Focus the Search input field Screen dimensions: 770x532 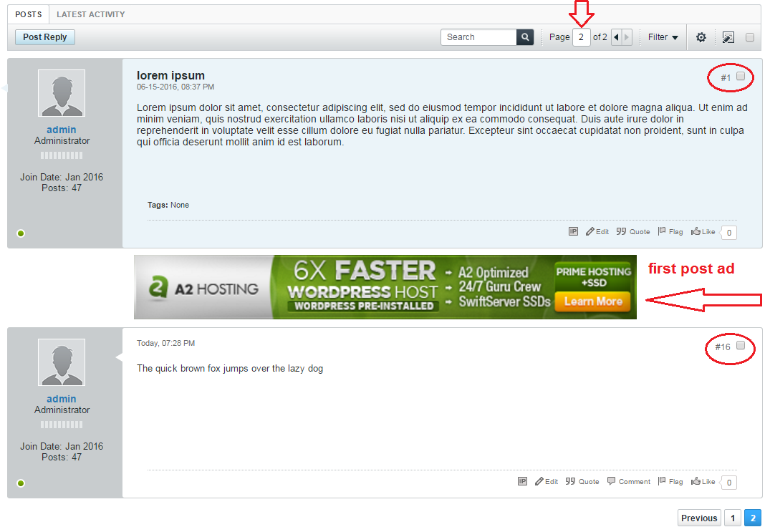point(478,37)
